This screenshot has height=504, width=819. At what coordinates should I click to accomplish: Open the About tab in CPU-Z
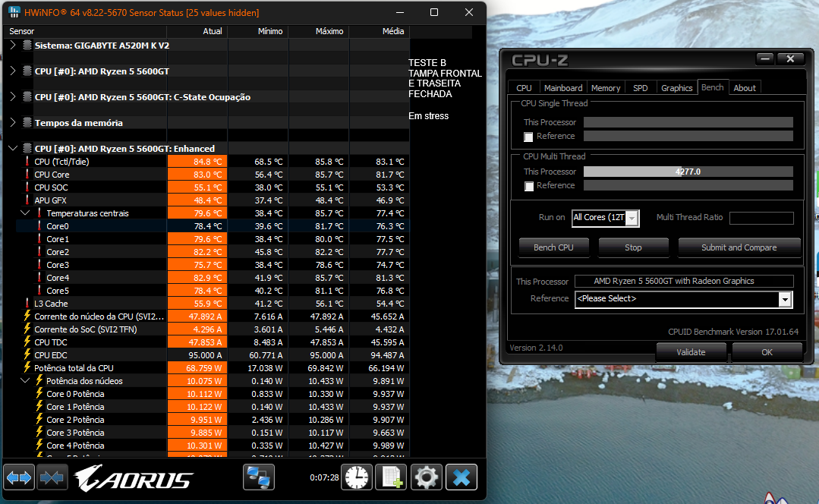point(745,88)
